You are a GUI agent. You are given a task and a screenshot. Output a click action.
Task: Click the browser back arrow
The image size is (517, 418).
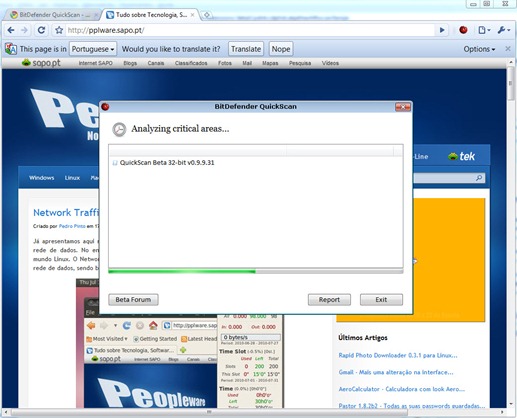point(11,30)
